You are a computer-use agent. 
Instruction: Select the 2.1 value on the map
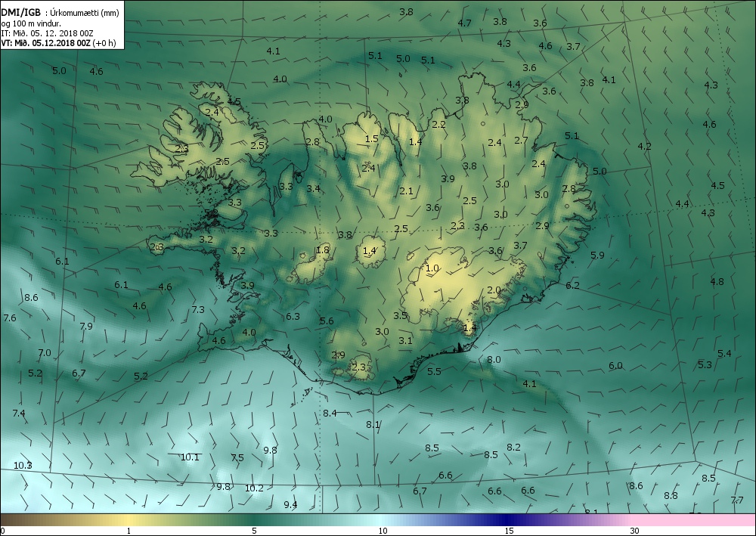pyautogui.click(x=407, y=191)
